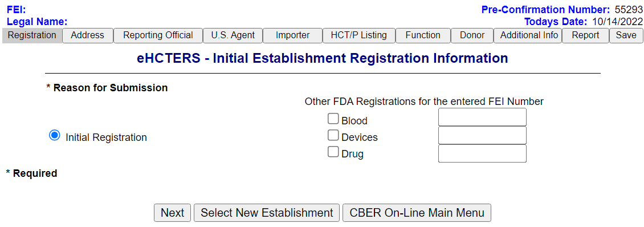This screenshot has height=227, width=644.
Task: Click the Save tab
Action: [x=626, y=35]
